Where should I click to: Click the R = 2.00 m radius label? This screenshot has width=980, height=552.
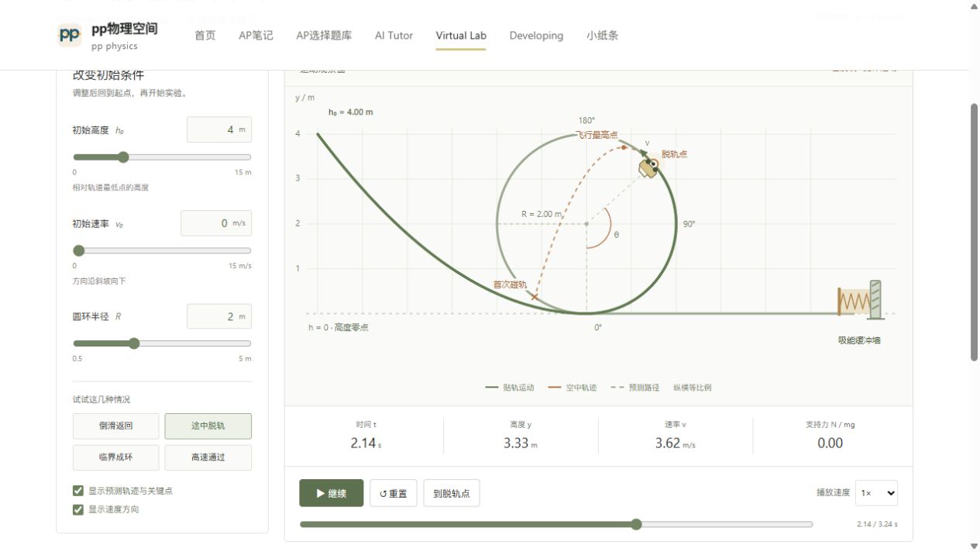(542, 214)
